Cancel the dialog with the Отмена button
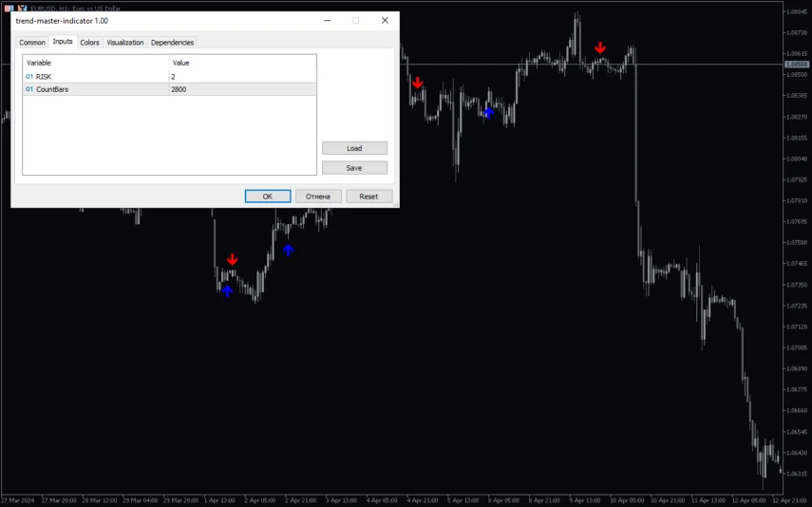 tap(318, 197)
